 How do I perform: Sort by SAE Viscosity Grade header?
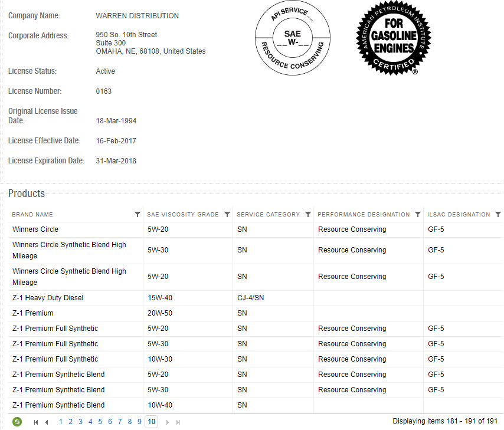(183, 214)
